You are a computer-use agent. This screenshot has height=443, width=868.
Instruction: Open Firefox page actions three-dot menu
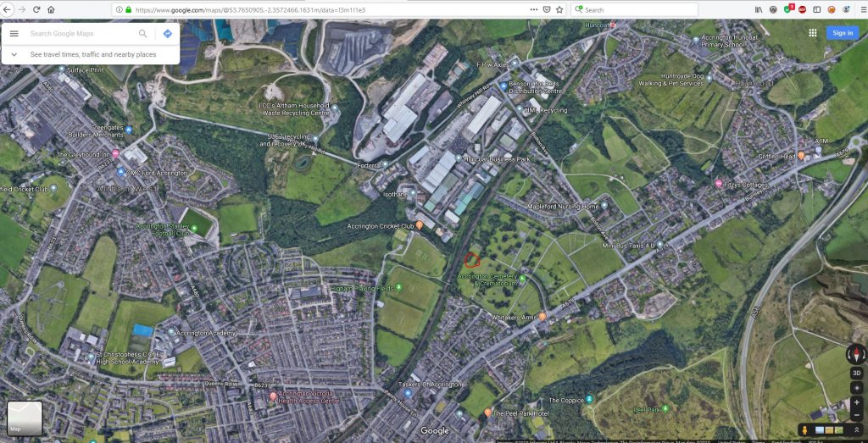(531, 9)
